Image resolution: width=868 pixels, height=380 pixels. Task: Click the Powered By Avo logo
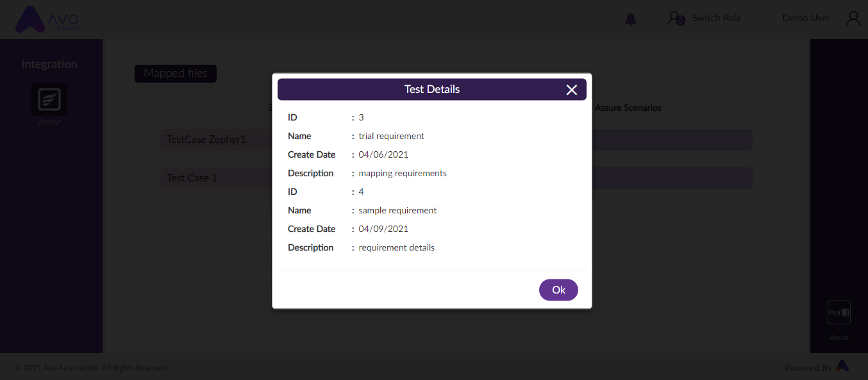(x=842, y=366)
